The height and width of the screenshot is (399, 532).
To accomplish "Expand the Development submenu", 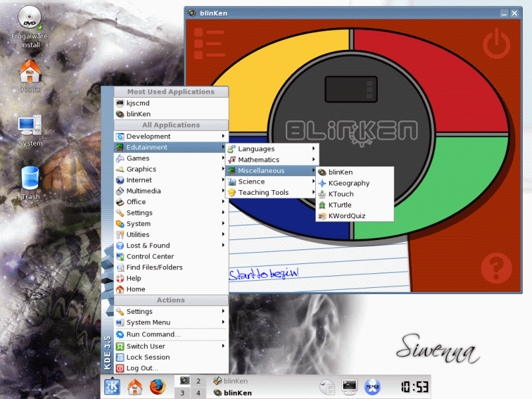I will (171, 136).
